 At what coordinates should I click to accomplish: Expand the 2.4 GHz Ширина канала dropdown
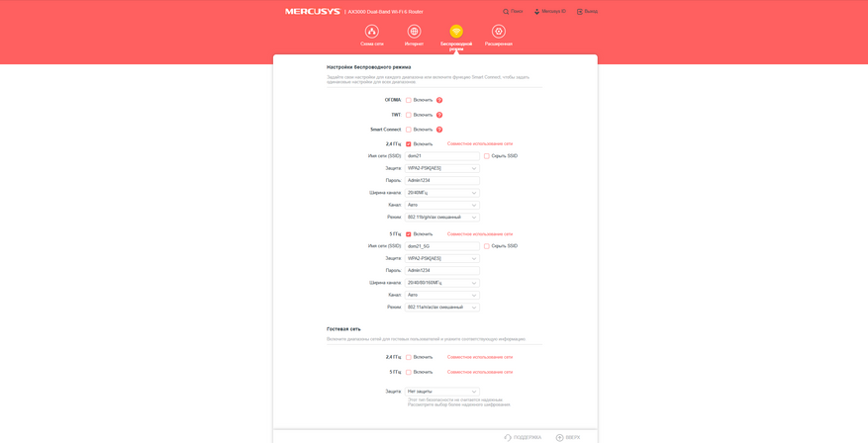click(442, 193)
